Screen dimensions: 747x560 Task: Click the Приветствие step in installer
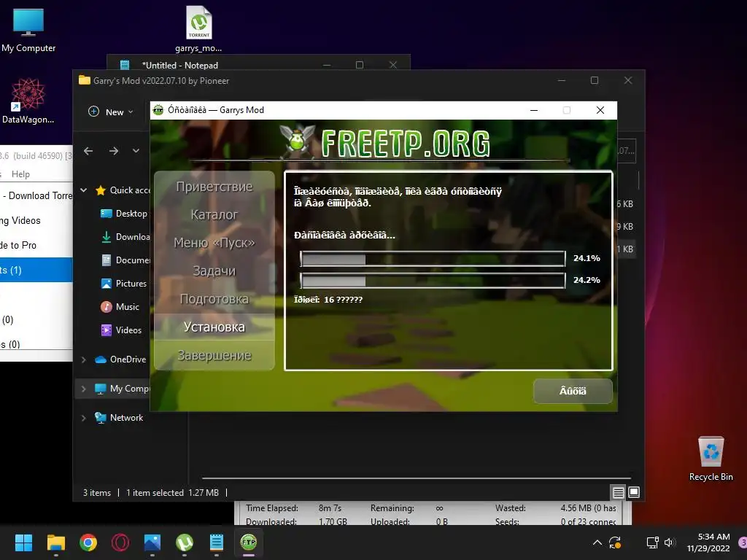click(214, 187)
